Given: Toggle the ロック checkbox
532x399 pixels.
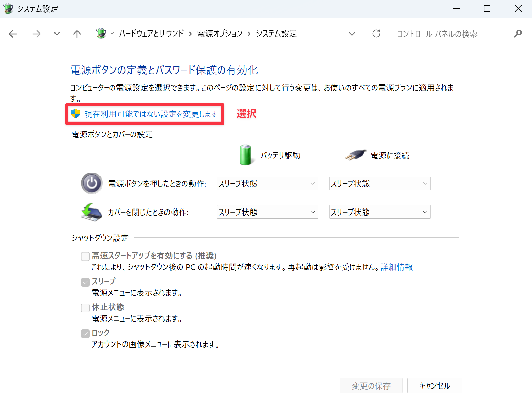Looking at the screenshot, I should (85, 333).
